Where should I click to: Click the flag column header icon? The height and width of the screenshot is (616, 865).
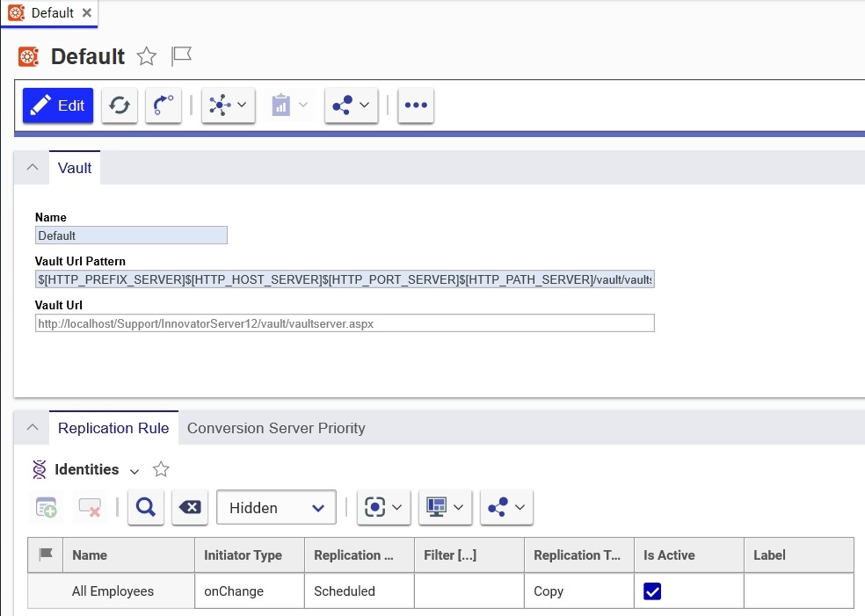click(x=46, y=554)
